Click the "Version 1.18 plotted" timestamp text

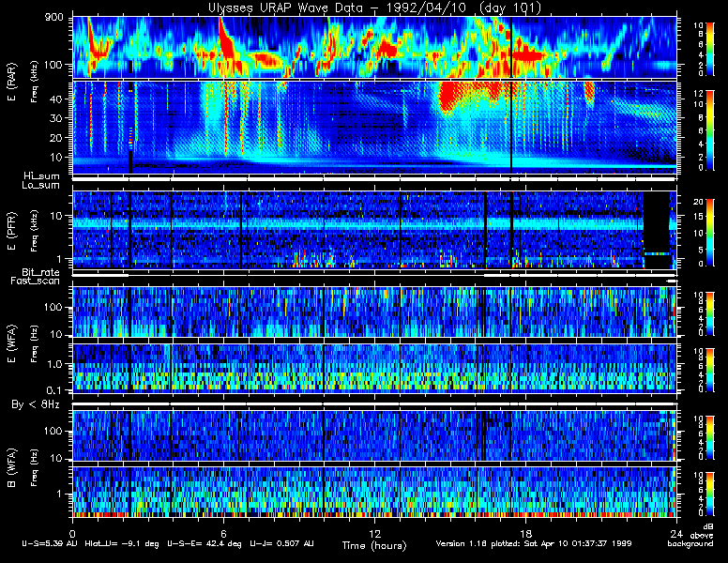pos(534,543)
